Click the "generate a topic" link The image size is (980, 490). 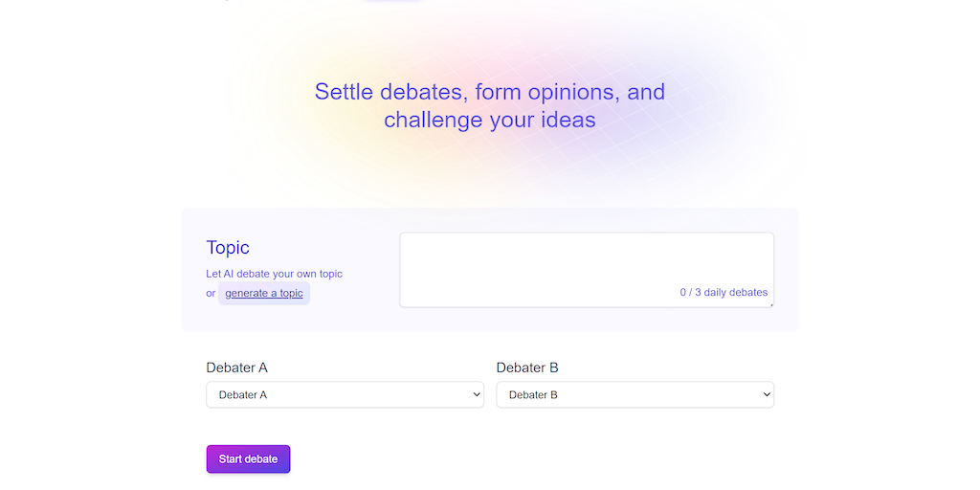click(x=264, y=294)
